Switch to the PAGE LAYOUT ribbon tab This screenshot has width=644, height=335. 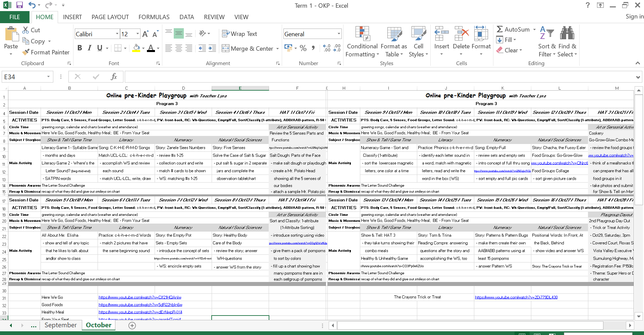point(110,17)
